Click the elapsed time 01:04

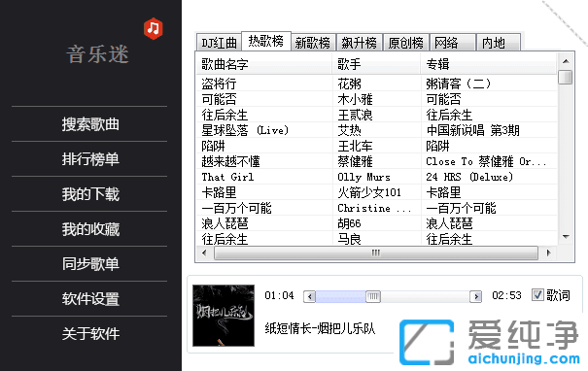[279, 295]
